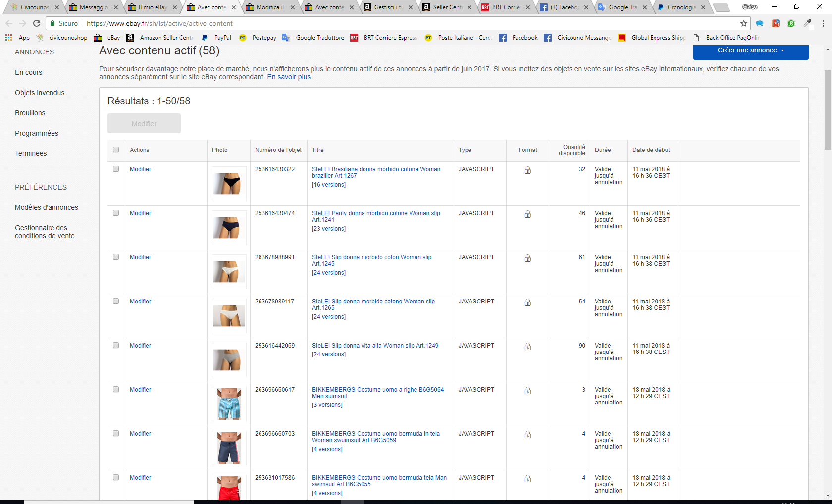
Task: Open En cours in sidebar
Action: [x=29, y=72]
